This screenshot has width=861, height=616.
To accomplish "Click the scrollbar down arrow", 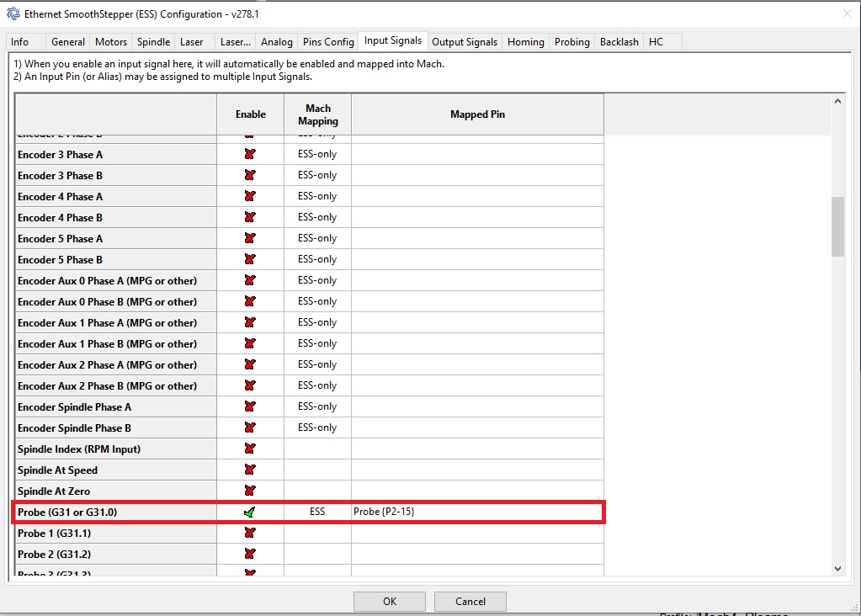I will [x=838, y=569].
